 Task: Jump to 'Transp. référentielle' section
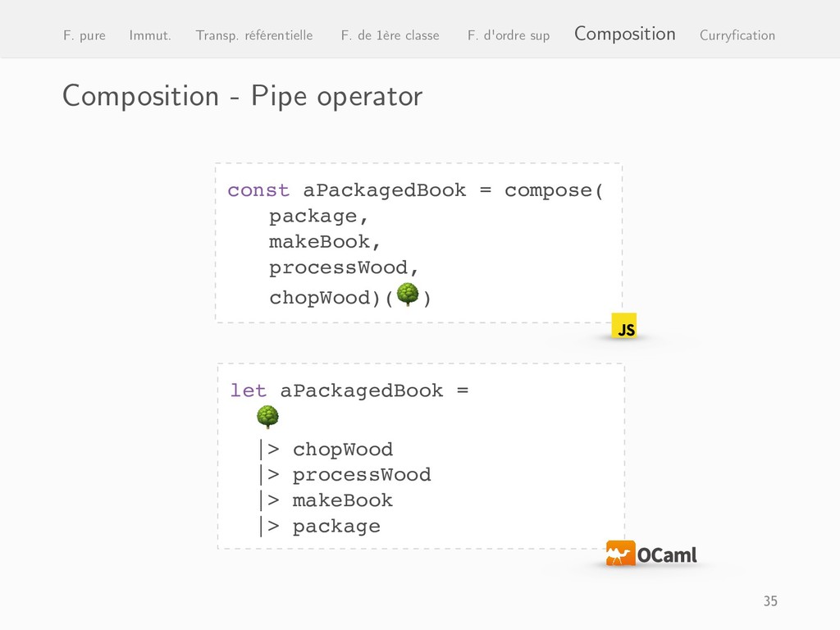pyautogui.click(x=254, y=35)
